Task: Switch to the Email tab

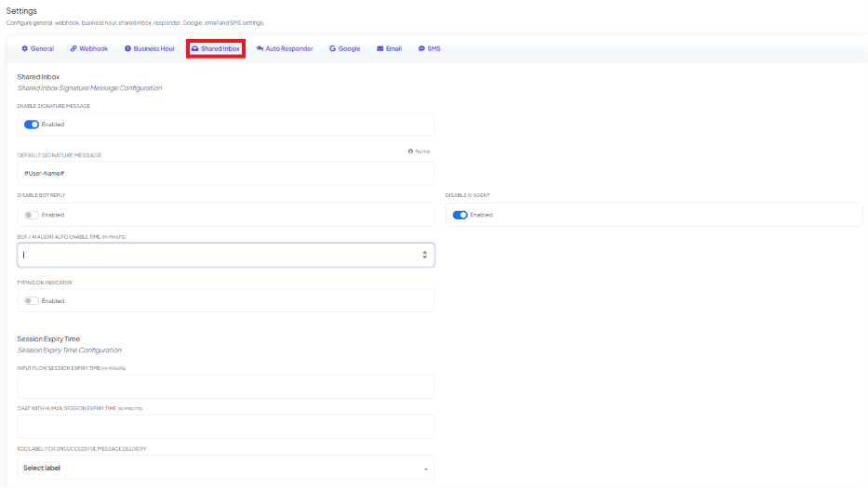Action: pos(390,48)
